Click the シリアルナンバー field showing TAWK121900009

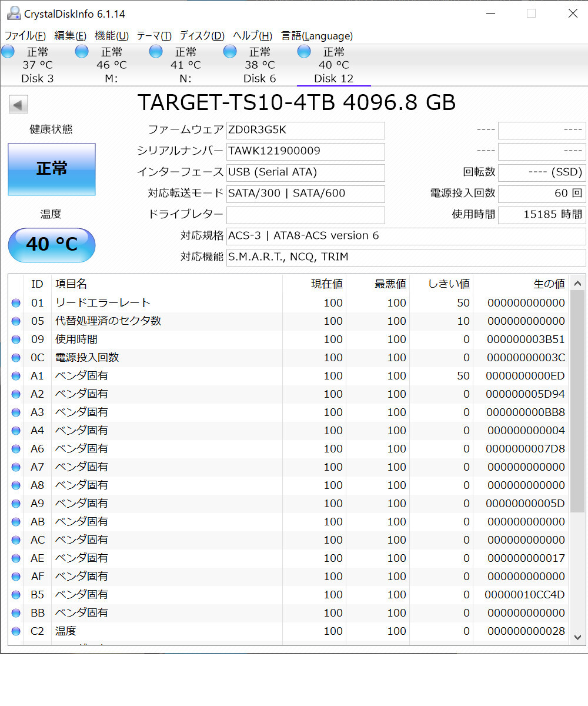[305, 151]
